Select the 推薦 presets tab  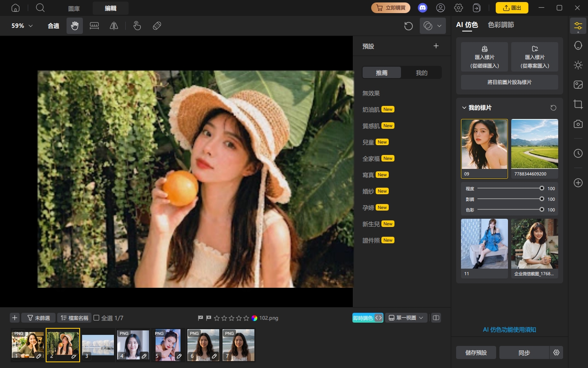382,73
